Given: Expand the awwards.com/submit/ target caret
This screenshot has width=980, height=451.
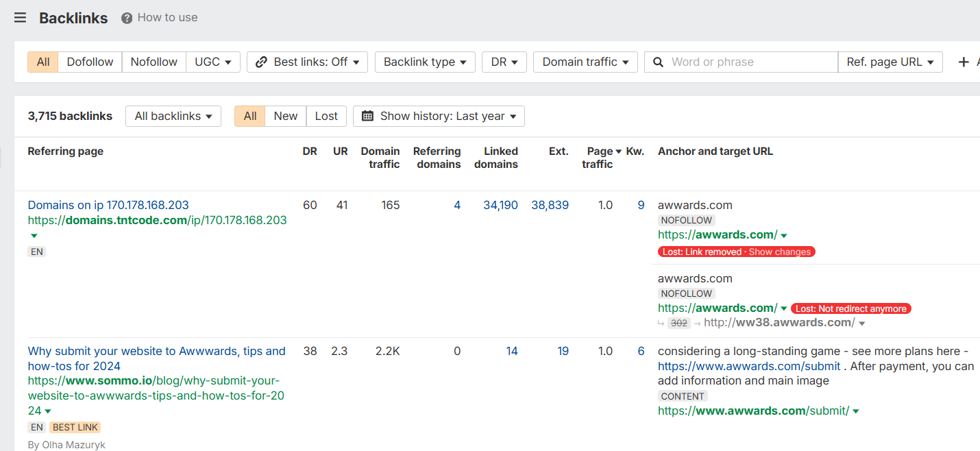Looking at the screenshot, I should tap(856, 411).
